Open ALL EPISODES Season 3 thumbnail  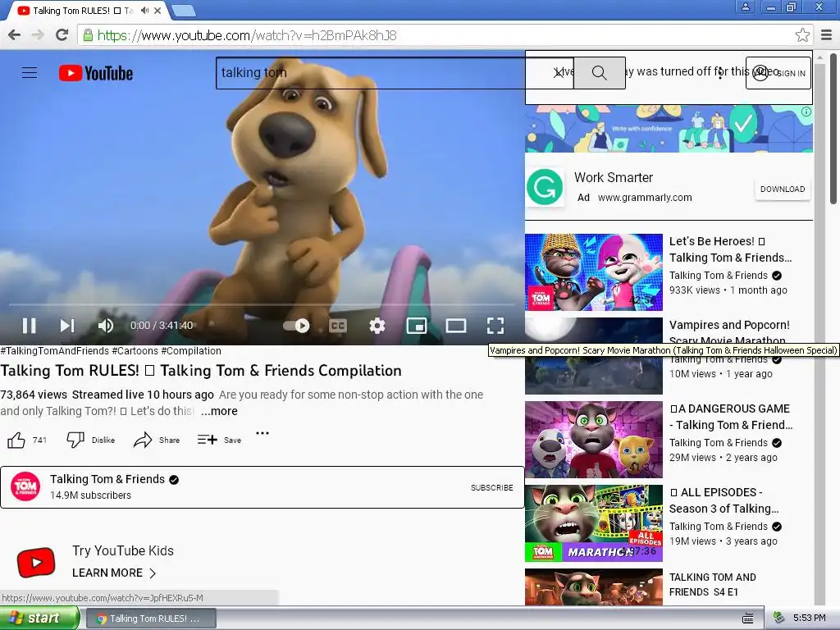point(594,523)
